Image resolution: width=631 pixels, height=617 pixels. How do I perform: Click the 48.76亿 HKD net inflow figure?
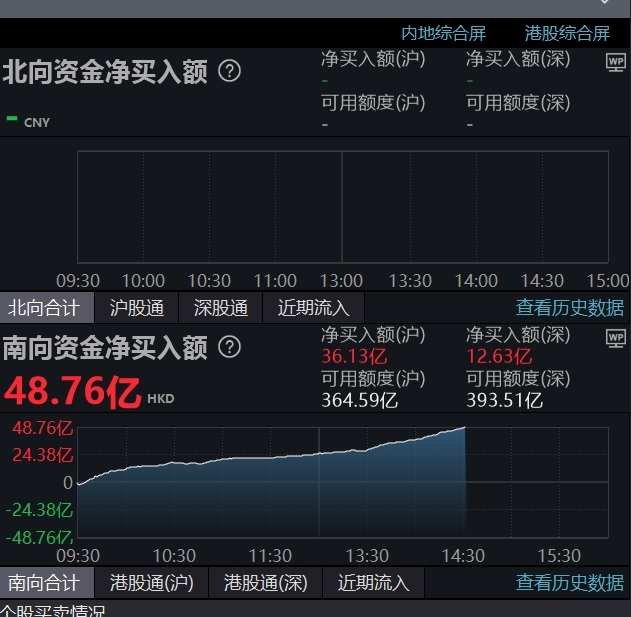(x=89, y=391)
